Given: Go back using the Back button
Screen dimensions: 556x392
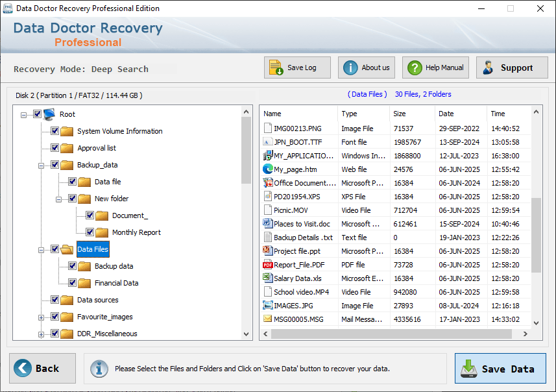Looking at the screenshot, I should click(x=43, y=368).
